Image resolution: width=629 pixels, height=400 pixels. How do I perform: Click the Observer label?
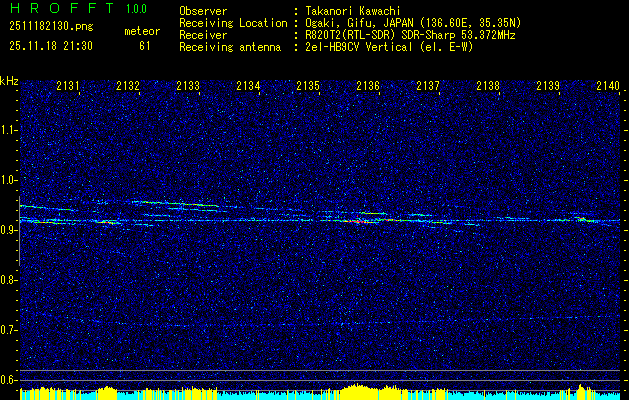(203, 11)
